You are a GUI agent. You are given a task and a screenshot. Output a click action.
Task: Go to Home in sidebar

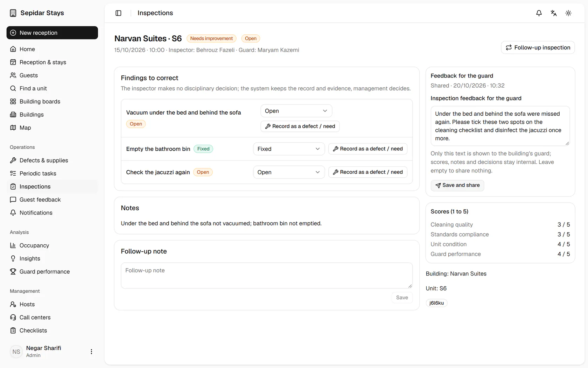coord(52,49)
